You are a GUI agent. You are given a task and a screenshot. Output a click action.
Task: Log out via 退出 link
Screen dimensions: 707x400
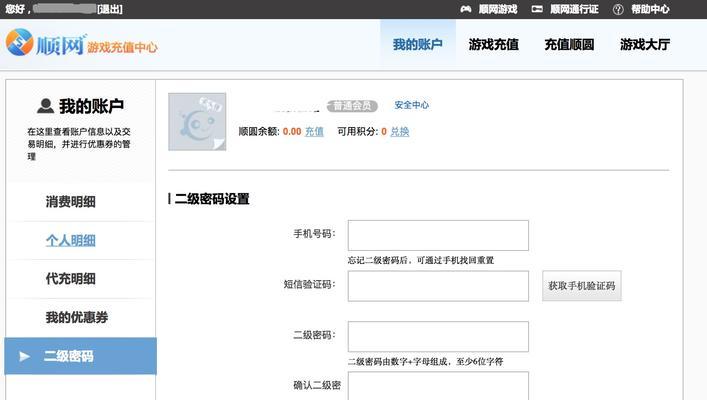coord(110,9)
